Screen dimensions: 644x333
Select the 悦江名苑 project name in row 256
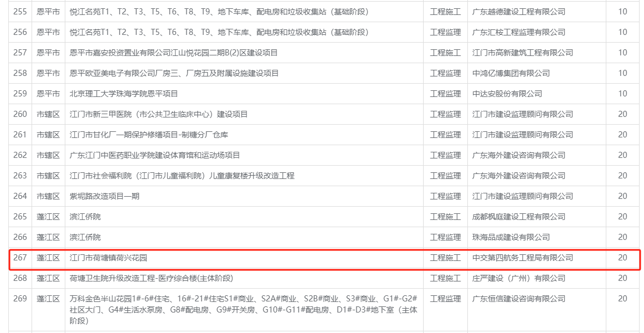click(219, 32)
